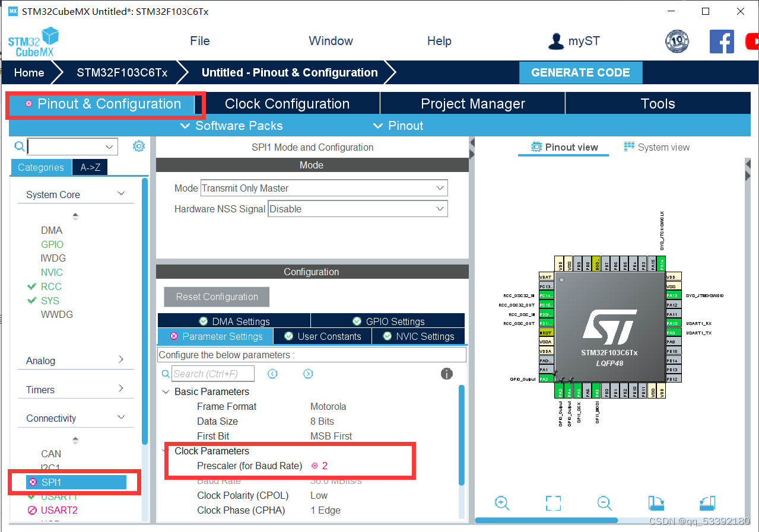Switch to the A->Z list tab
The image size is (759, 532).
(x=90, y=167)
